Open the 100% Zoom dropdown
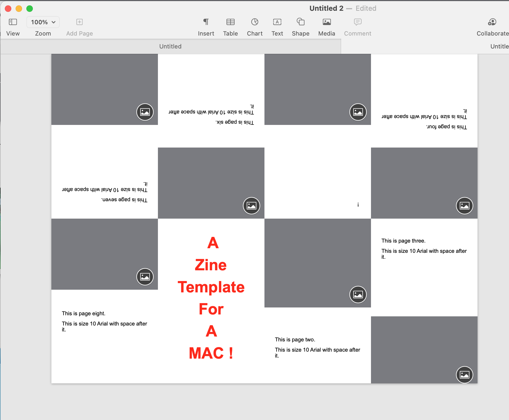This screenshot has height=420, width=509. click(43, 22)
